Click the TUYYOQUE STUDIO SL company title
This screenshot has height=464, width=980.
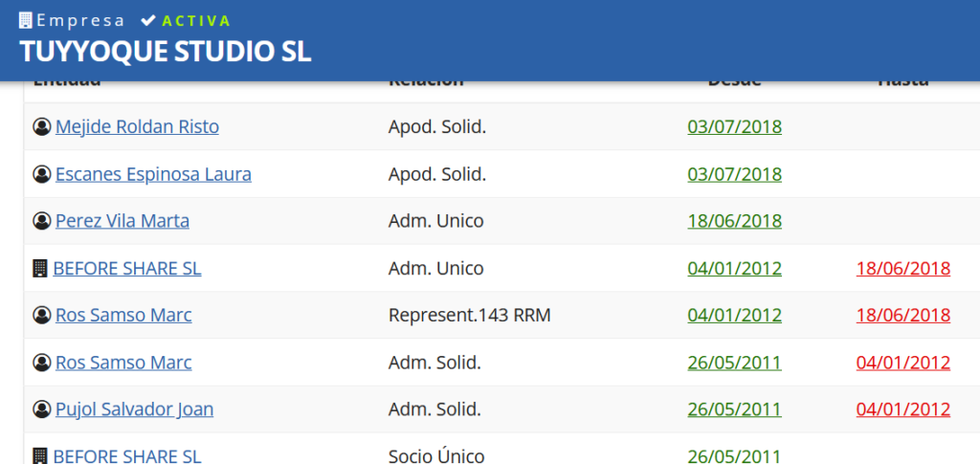(166, 52)
